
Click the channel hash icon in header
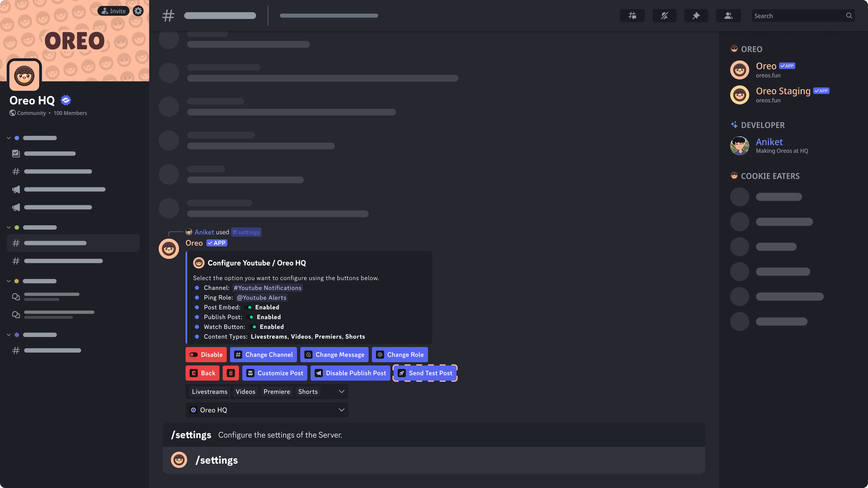coord(168,15)
